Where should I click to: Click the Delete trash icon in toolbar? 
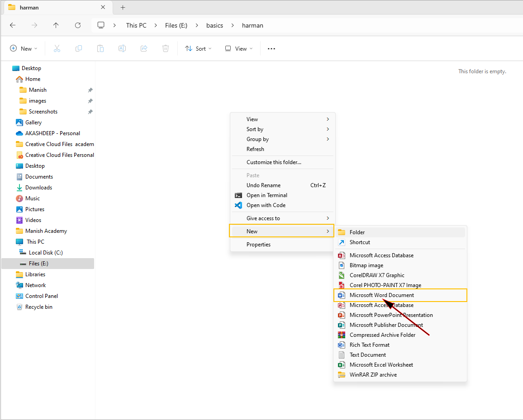coord(166,49)
